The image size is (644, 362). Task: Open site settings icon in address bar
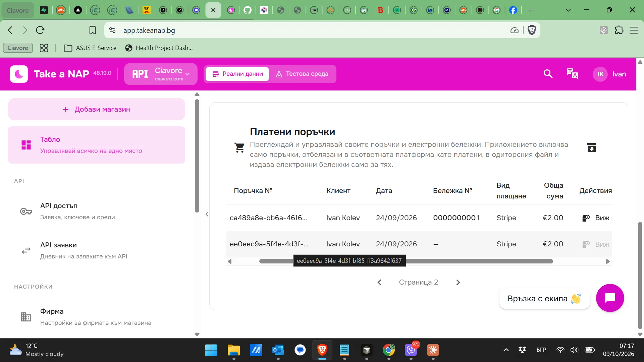point(112,30)
